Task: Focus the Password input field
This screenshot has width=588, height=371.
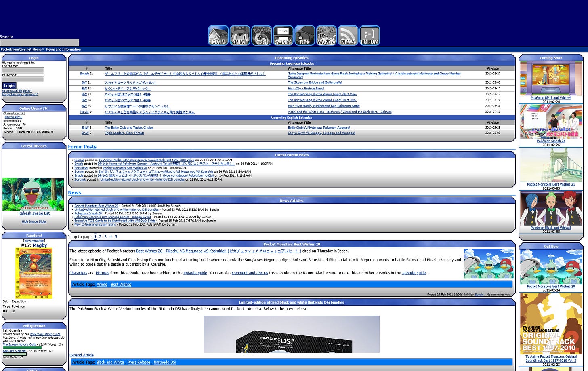Action: click(x=23, y=80)
